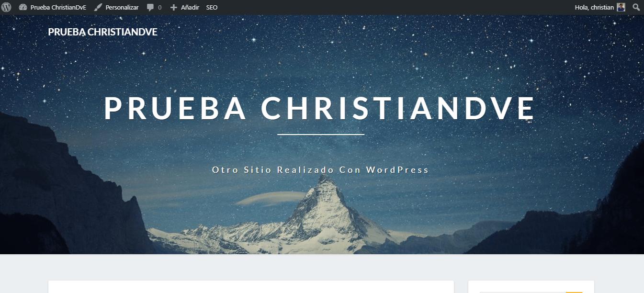Viewport: 644px width, 293px height.
Task: Click the orange search submit button
Action: (x=574, y=292)
